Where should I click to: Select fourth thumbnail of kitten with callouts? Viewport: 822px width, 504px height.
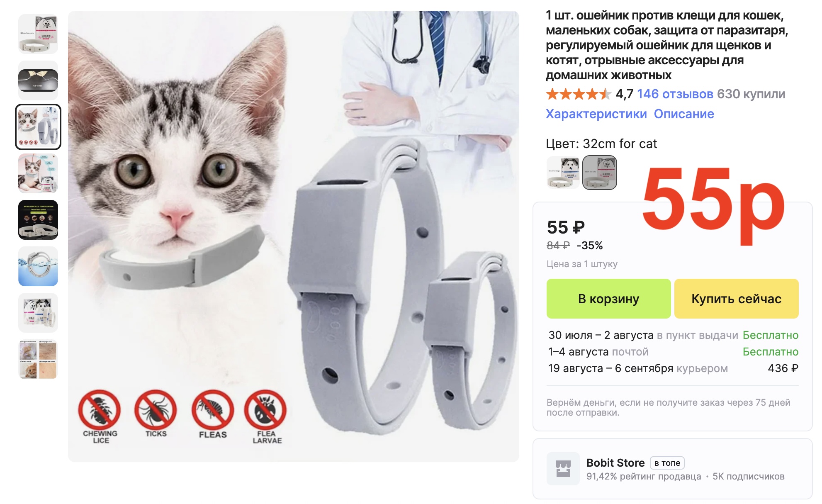pyautogui.click(x=38, y=173)
